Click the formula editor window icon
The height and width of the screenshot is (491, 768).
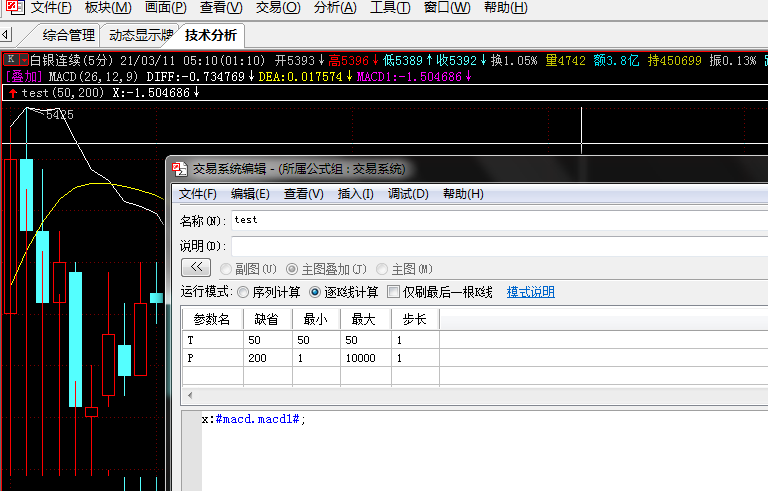[180, 169]
